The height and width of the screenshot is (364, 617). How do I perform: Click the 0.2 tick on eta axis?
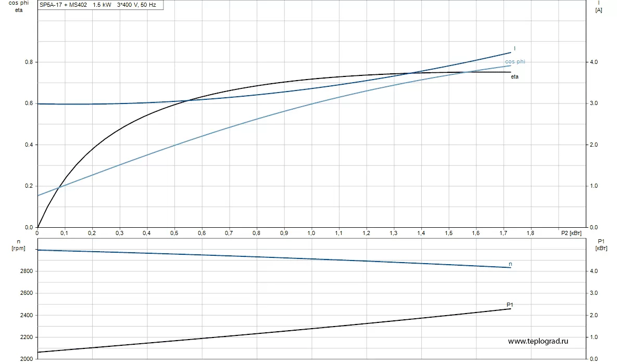click(29, 186)
